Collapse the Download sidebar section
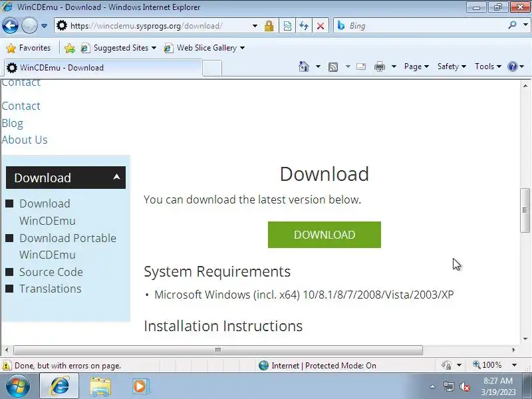 [x=66, y=178]
